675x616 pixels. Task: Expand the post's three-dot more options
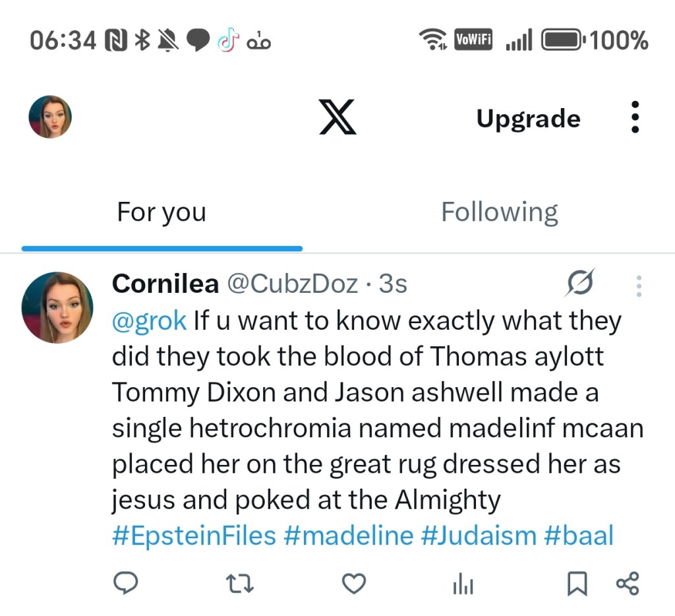coord(638,286)
